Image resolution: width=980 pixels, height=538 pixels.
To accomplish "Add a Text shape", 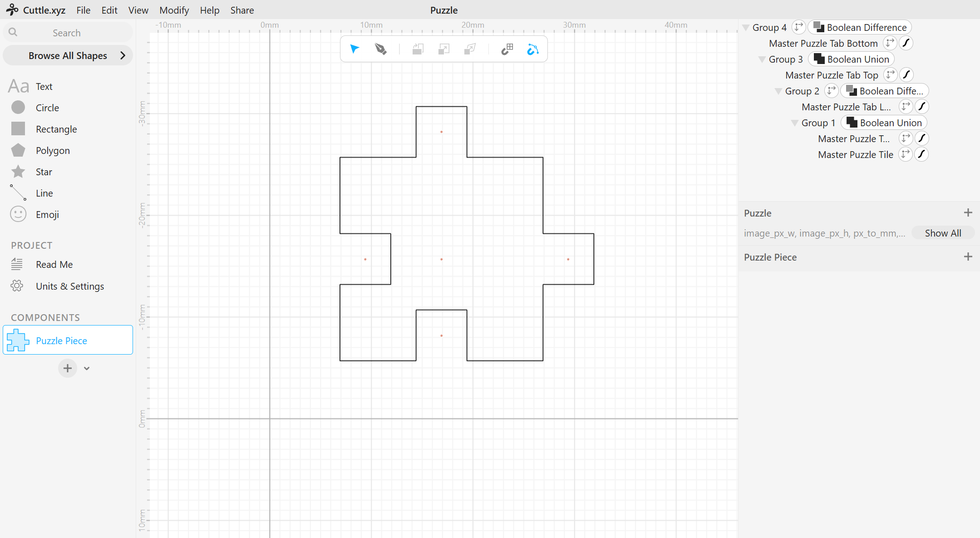I will [x=44, y=86].
